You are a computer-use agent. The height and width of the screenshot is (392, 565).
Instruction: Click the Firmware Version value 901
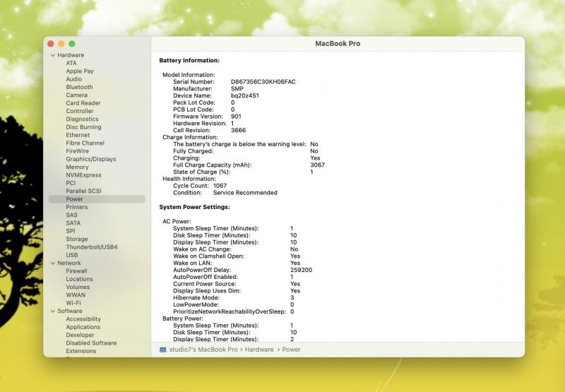click(236, 117)
